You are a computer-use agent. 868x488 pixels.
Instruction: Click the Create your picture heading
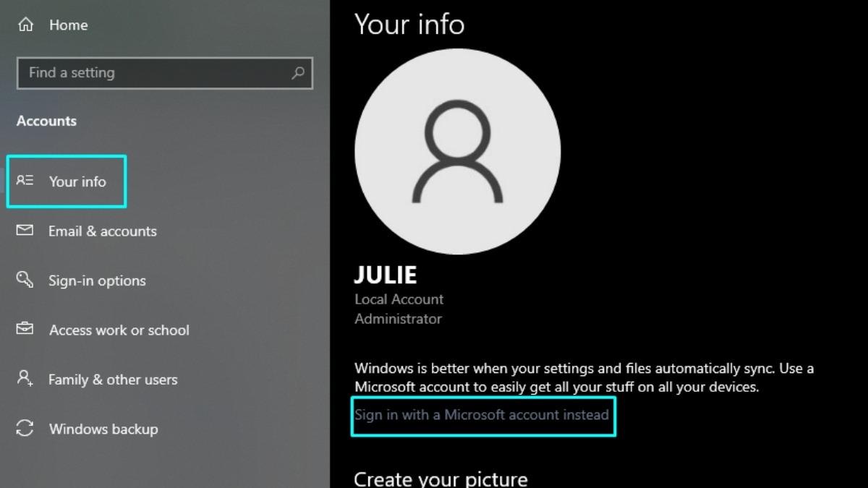[x=441, y=479]
